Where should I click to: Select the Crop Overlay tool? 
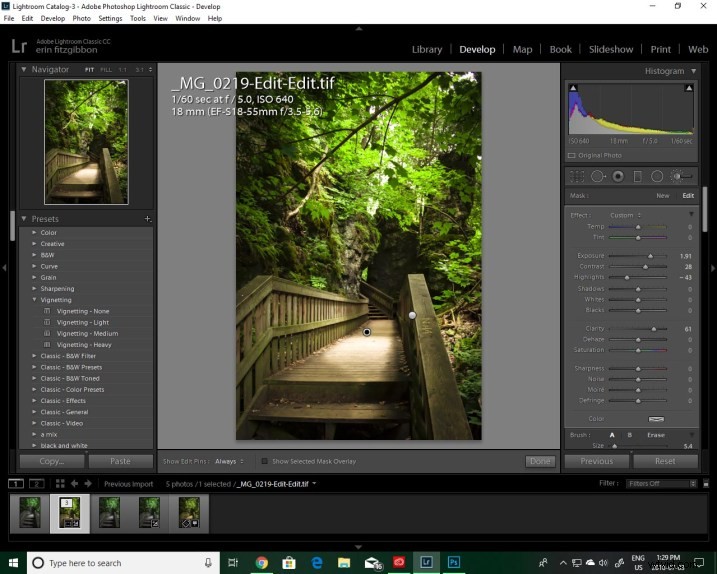[577, 176]
